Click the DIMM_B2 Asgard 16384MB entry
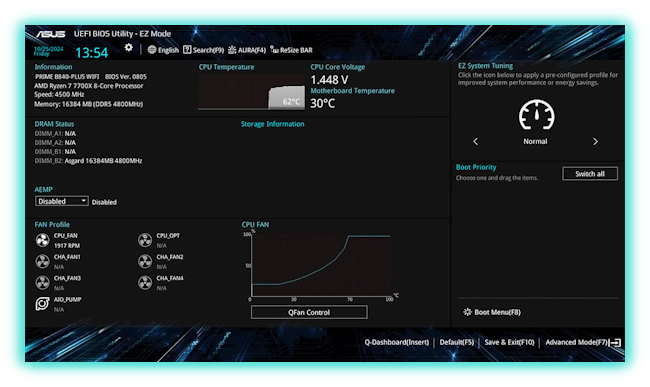The image size is (650, 387). click(88, 161)
